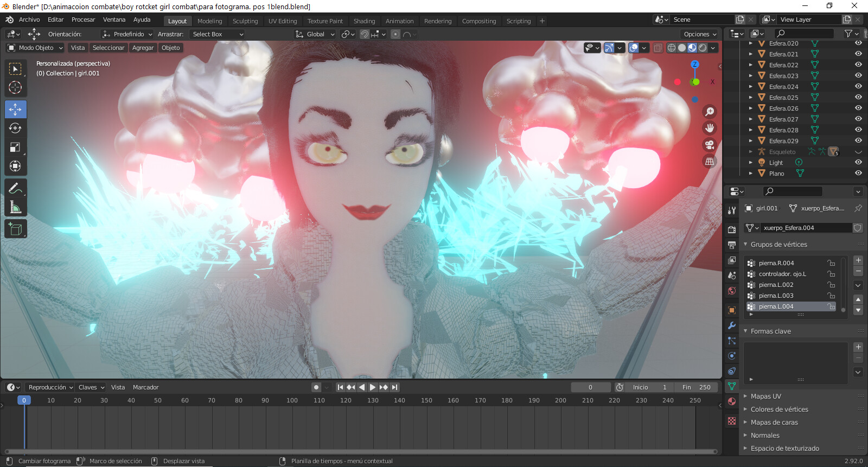The width and height of the screenshot is (868, 467).
Task: Click the Opciones button in the viewport header
Action: (700, 34)
